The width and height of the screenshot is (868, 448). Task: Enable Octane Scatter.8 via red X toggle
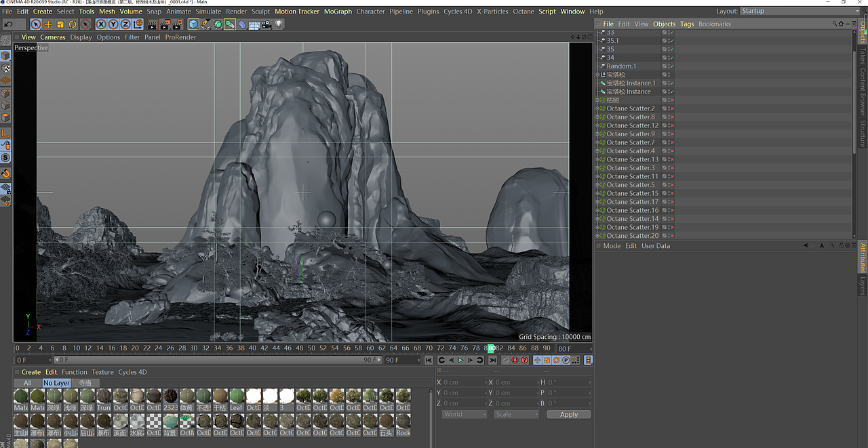[x=671, y=117]
